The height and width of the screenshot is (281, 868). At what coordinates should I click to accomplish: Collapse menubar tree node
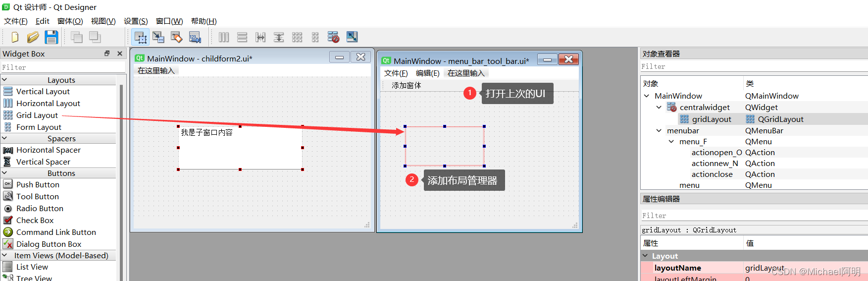(x=659, y=130)
